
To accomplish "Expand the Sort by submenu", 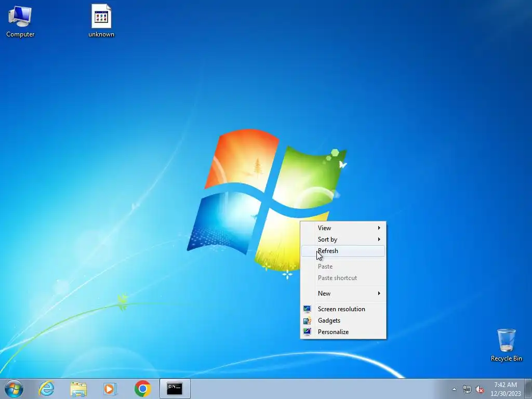I will coord(343,240).
